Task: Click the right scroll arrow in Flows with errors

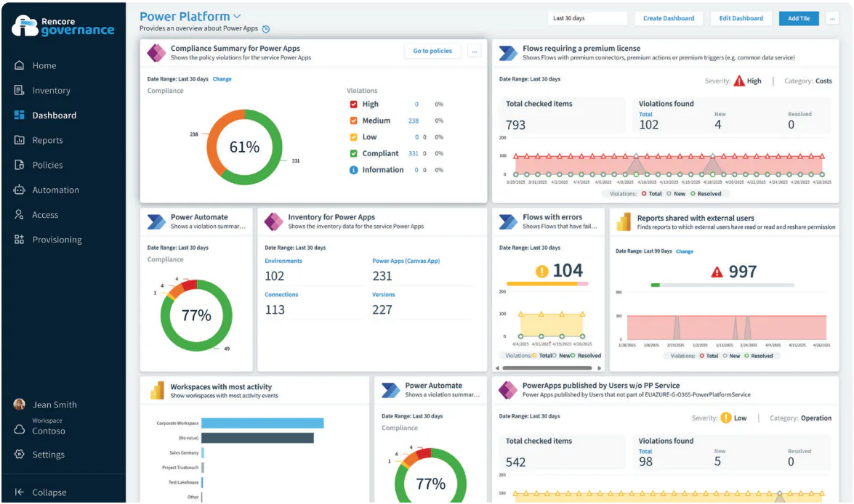Action: [x=600, y=368]
